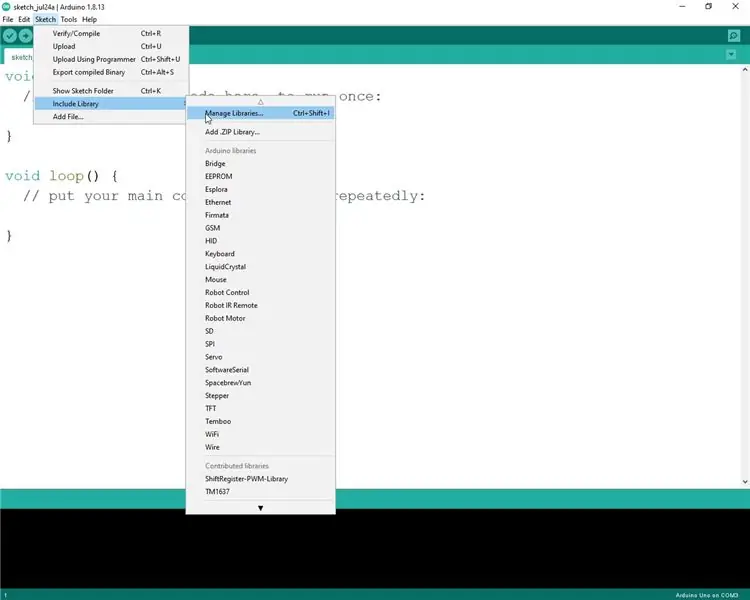This screenshot has height=600, width=750.
Task: Include the Wire library
Action: click(x=260, y=447)
